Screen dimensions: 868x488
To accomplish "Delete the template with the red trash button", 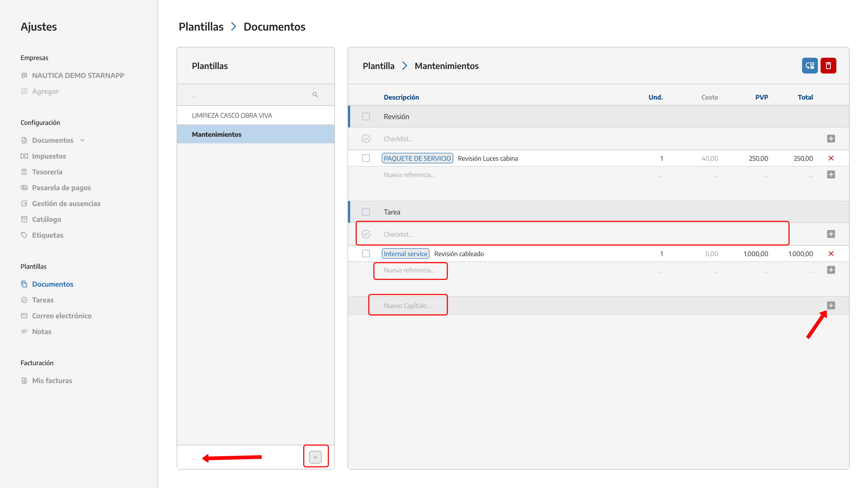I will coord(828,66).
